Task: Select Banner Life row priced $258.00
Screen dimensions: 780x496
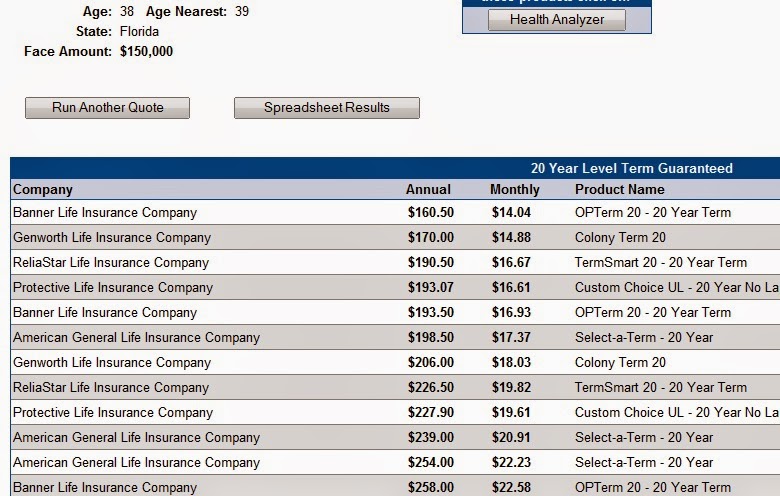Action: point(395,486)
